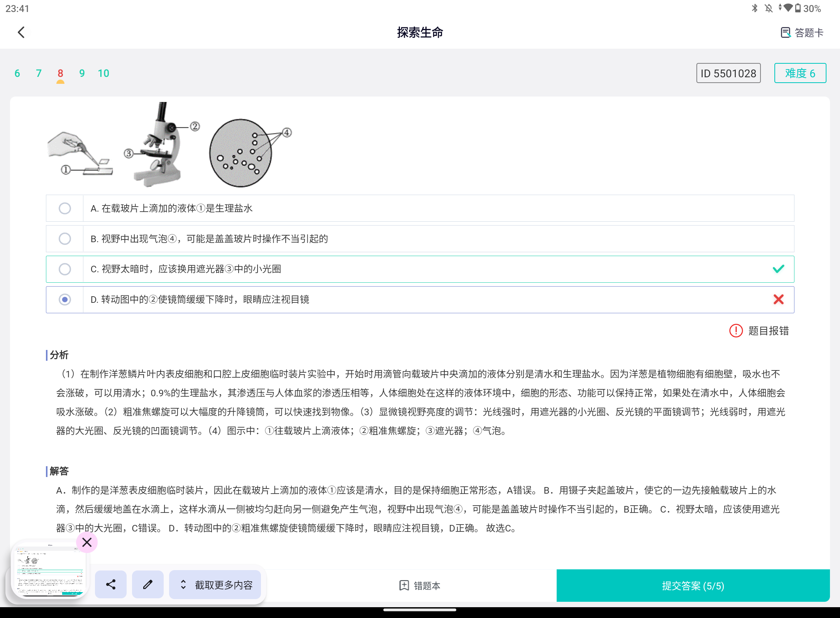Open the share icon above 错题本

click(x=111, y=584)
